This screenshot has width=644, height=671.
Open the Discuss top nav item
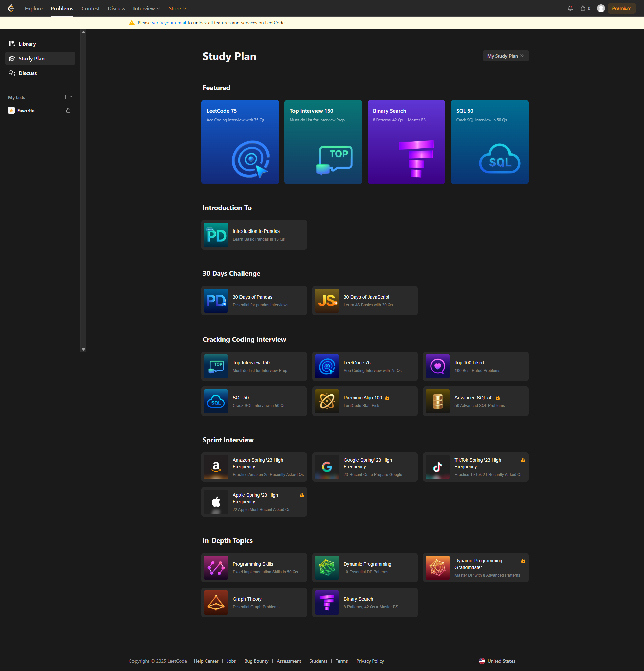pos(116,9)
